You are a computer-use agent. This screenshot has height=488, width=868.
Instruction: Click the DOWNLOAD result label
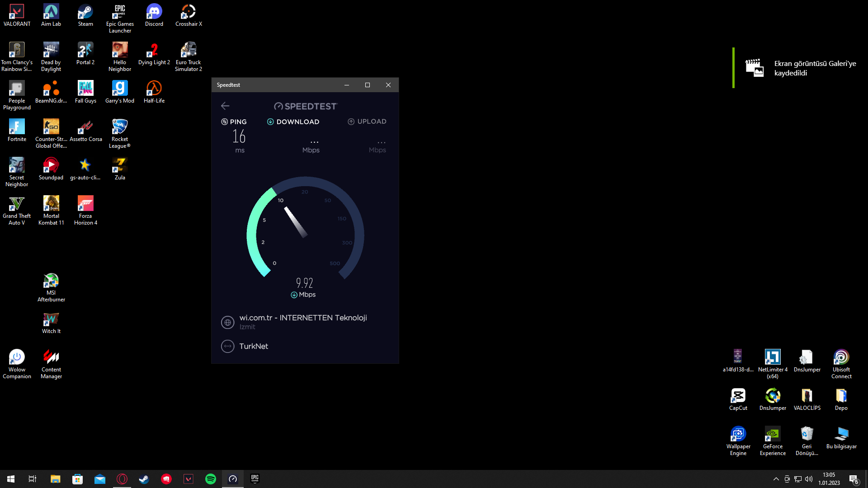297,122
